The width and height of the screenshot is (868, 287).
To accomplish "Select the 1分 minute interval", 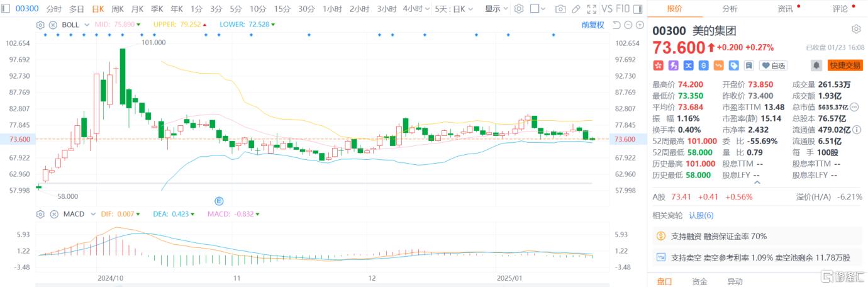I will pyautogui.click(x=196, y=9).
